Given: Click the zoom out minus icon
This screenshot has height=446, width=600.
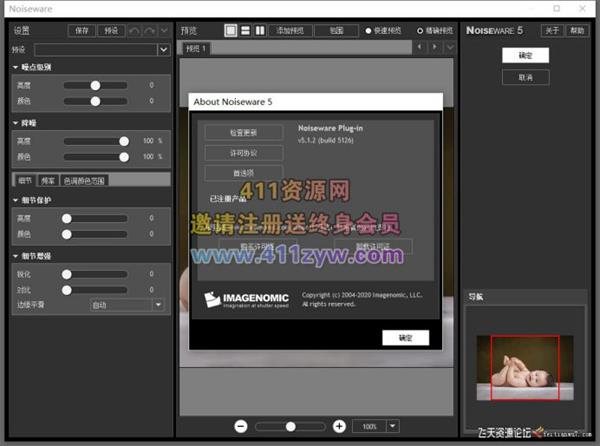Looking at the screenshot, I should point(242,426).
